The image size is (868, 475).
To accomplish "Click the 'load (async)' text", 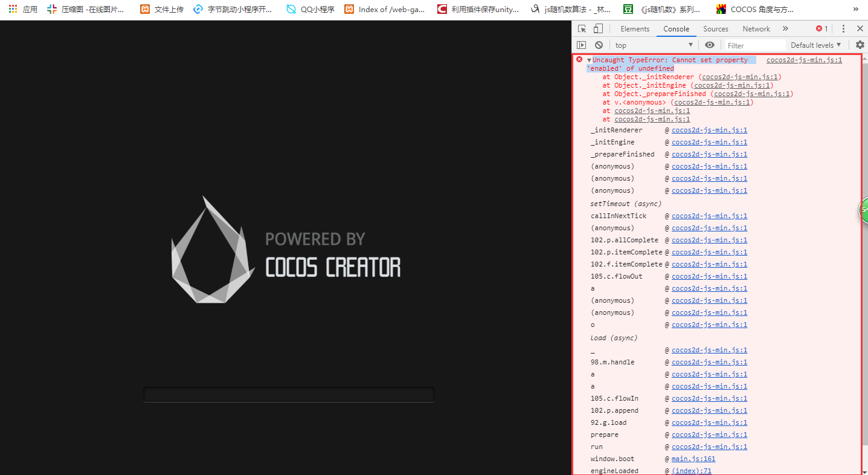I will point(614,338).
